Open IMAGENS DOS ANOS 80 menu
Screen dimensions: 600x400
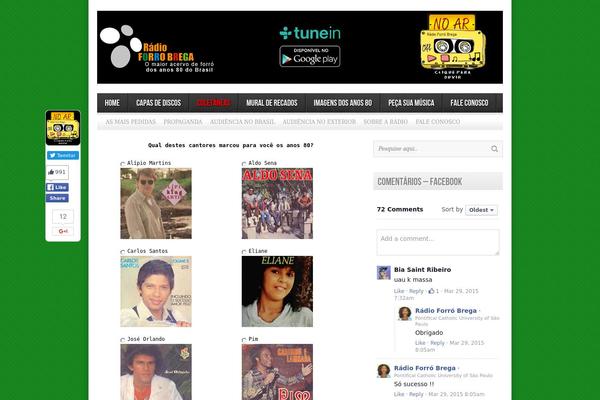point(343,103)
